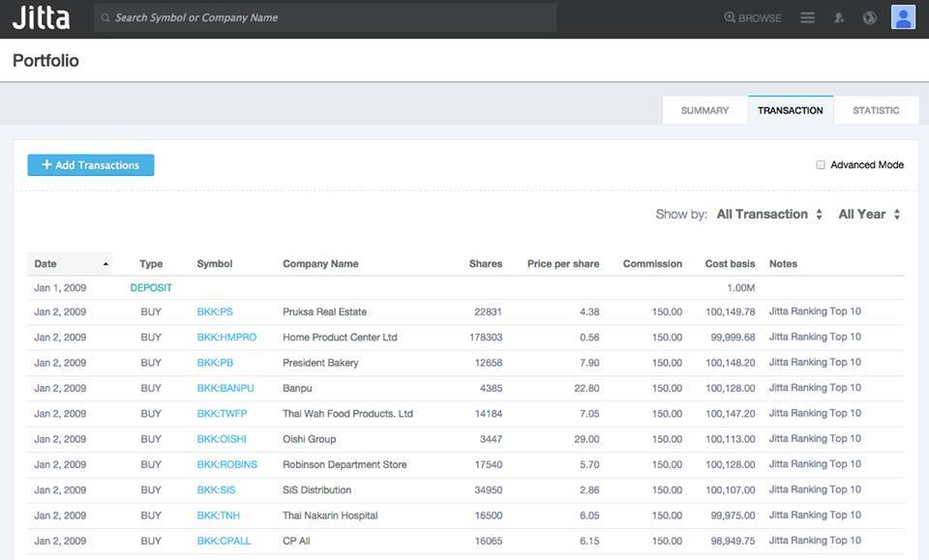Click the Price per share column header
The image size is (929, 560).
[563, 263]
